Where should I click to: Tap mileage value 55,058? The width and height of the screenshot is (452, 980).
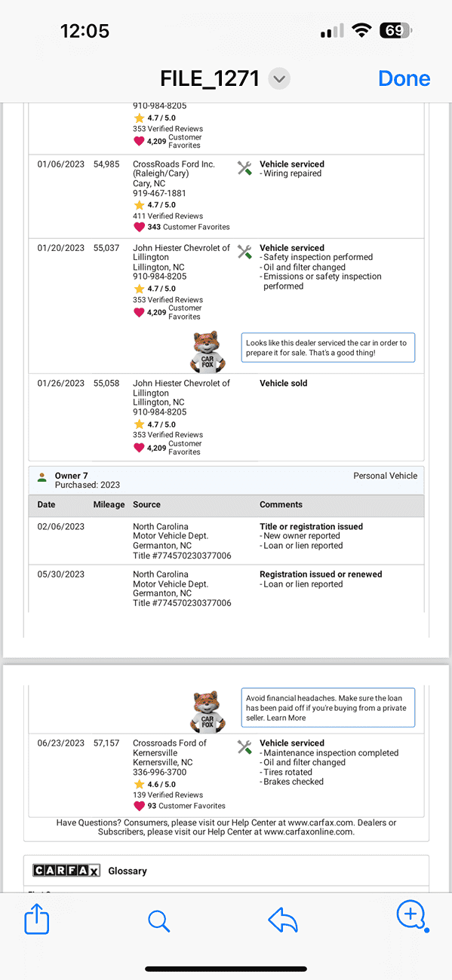(106, 384)
